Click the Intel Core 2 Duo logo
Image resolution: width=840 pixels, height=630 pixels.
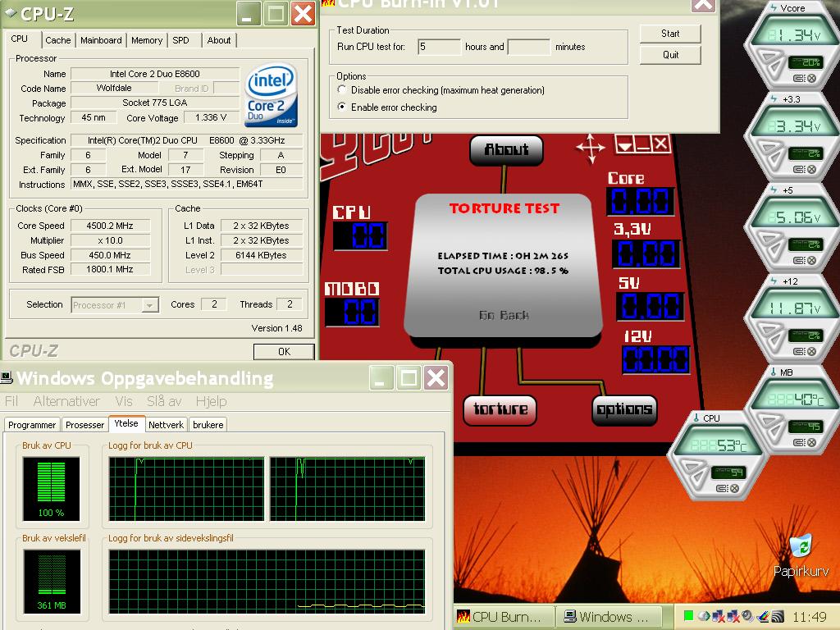point(271,95)
